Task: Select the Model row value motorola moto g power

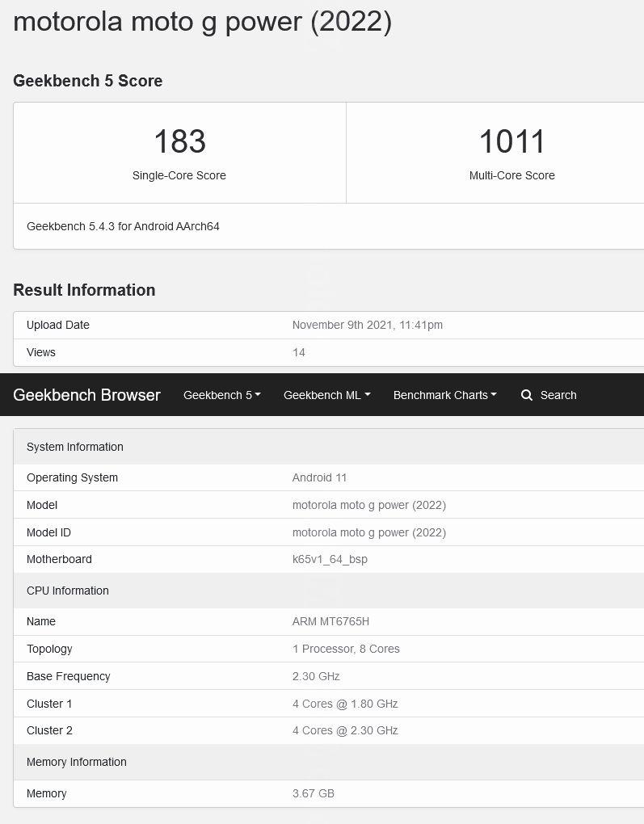Action: (369, 505)
